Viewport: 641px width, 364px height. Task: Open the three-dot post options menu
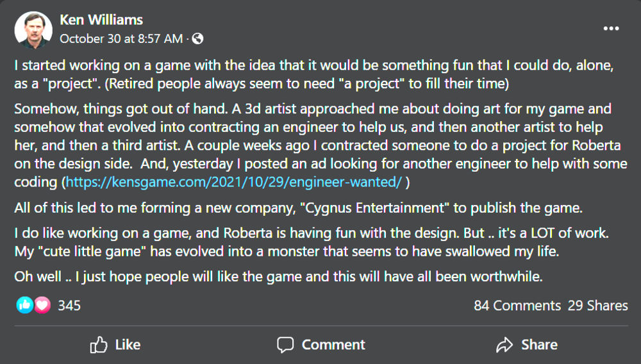(x=612, y=29)
